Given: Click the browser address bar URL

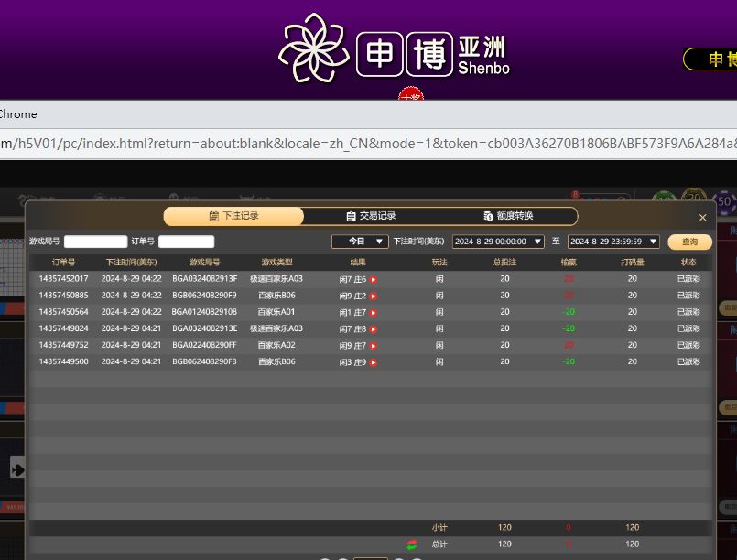Looking at the screenshot, I should tap(366, 144).
